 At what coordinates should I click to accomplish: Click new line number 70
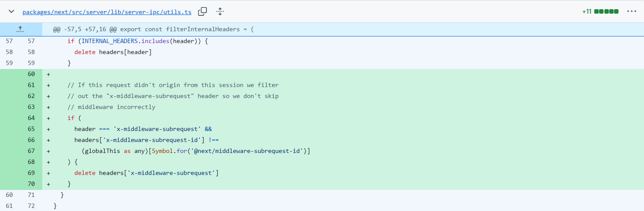[x=31, y=184]
